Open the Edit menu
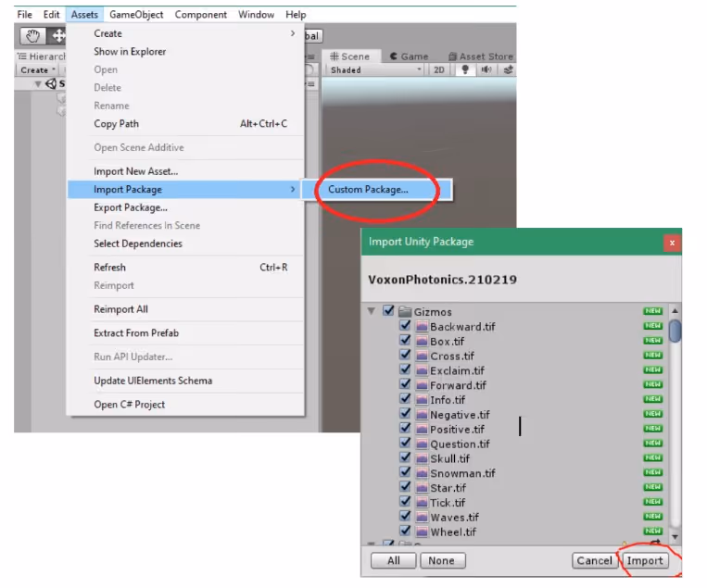707x588 pixels. tap(51, 15)
